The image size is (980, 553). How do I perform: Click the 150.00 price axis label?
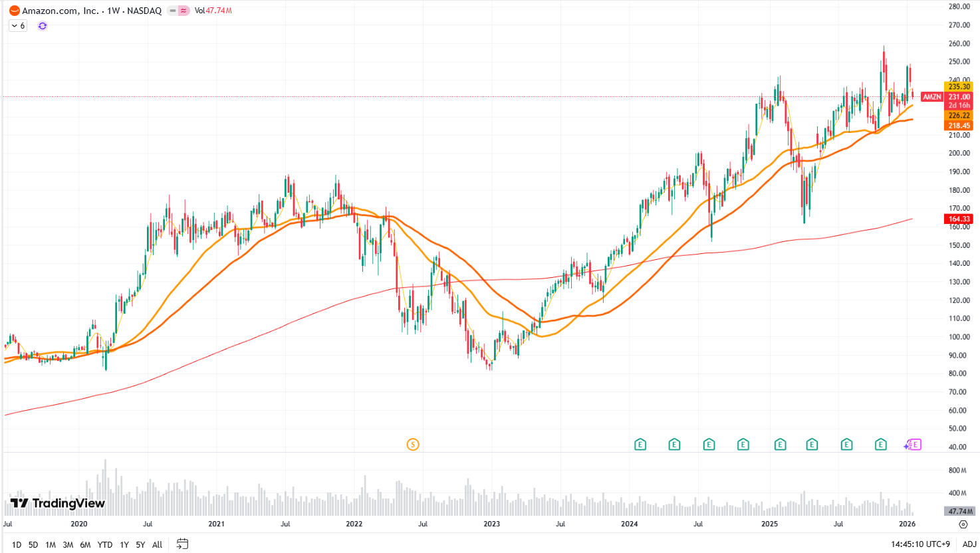pos(959,245)
